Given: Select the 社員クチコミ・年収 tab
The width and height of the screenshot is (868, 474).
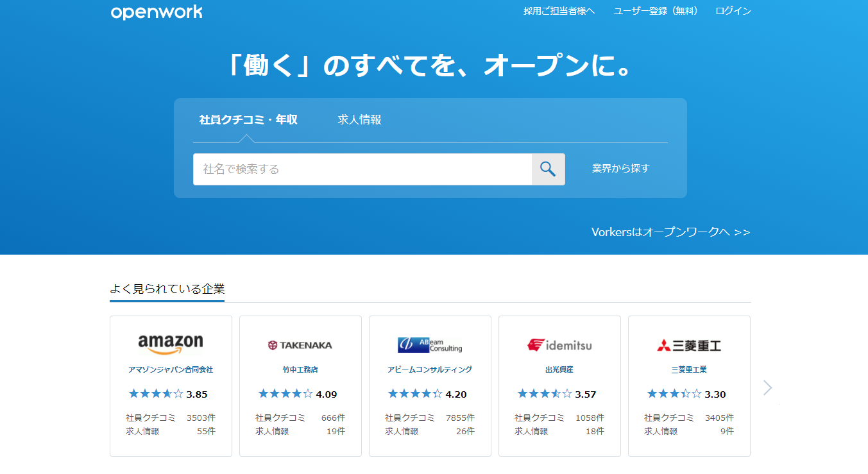Looking at the screenshot, I should click(x=248, y=120).
